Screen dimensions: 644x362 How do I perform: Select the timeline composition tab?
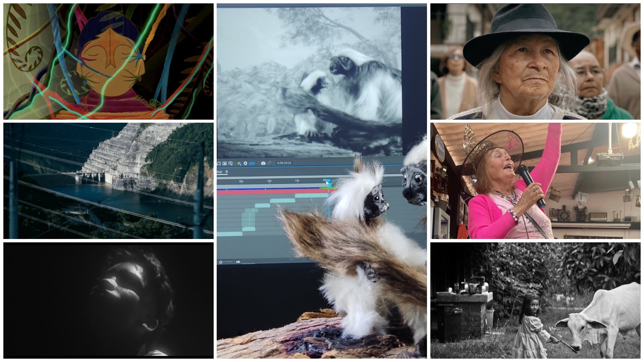tap(219, 172)
